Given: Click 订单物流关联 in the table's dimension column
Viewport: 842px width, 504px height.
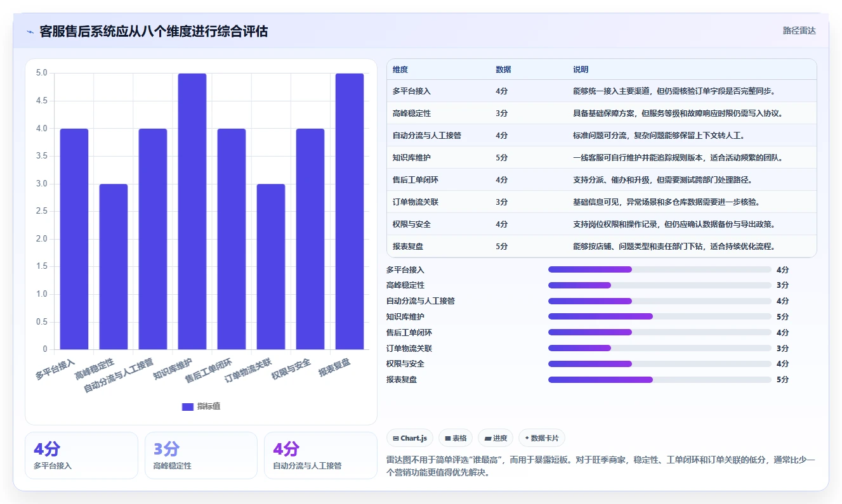Looking at the screenshot, I should point(416,202).
